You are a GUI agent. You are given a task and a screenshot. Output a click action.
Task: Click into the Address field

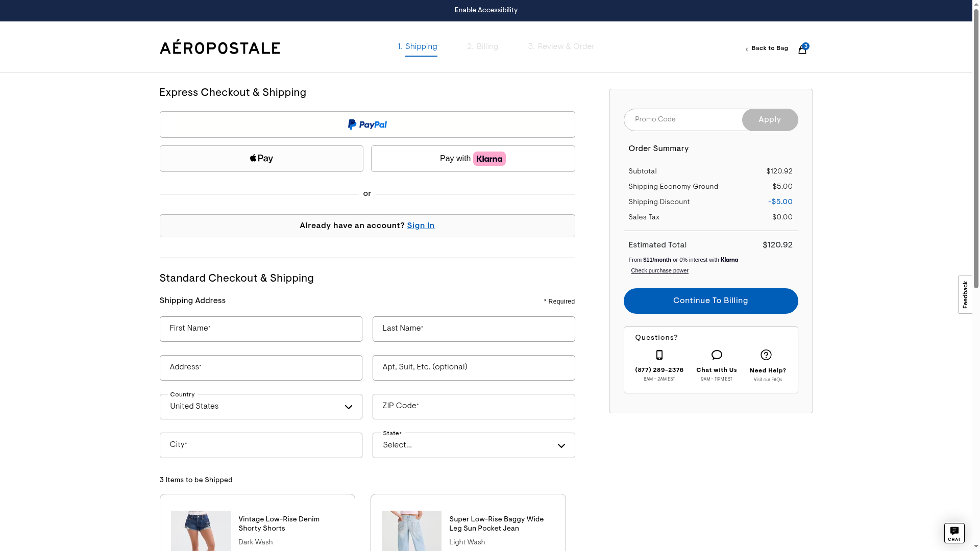[261, 368]
